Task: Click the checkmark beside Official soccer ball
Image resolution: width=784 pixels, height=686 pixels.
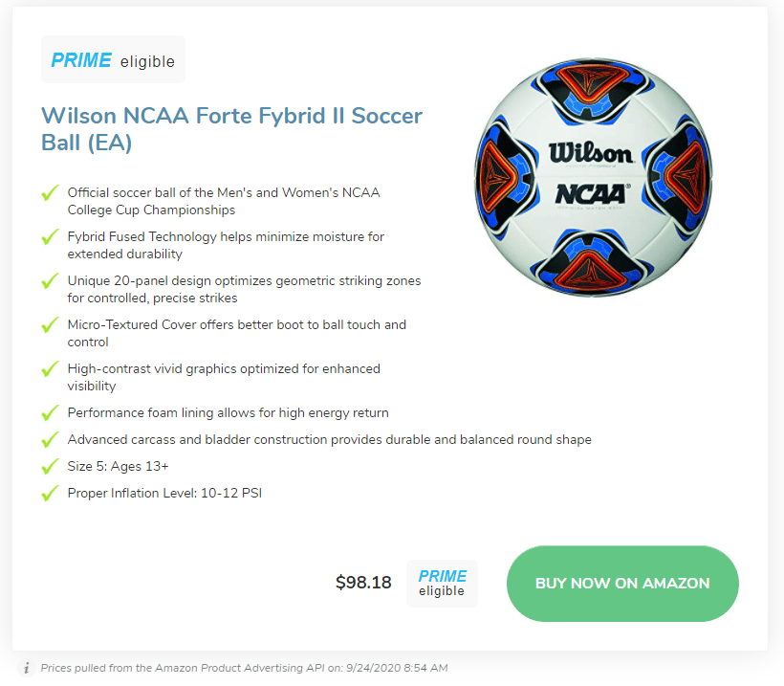Action: click(50, 192)
